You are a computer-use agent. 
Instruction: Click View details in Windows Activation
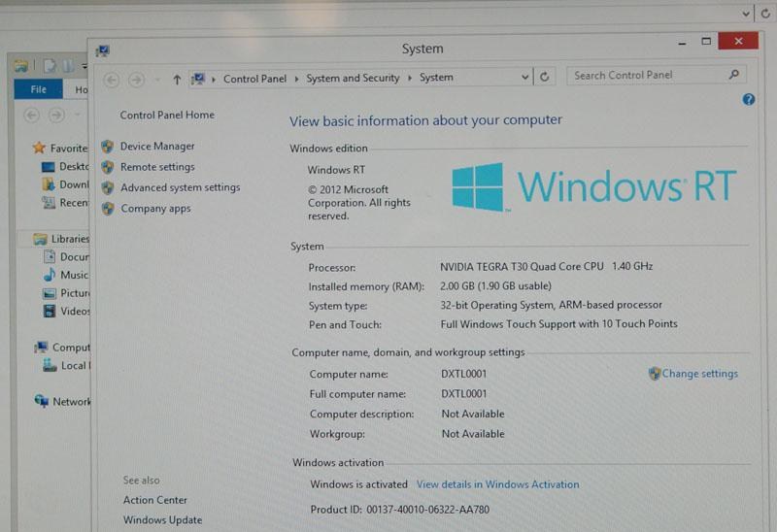coord(497,484)
